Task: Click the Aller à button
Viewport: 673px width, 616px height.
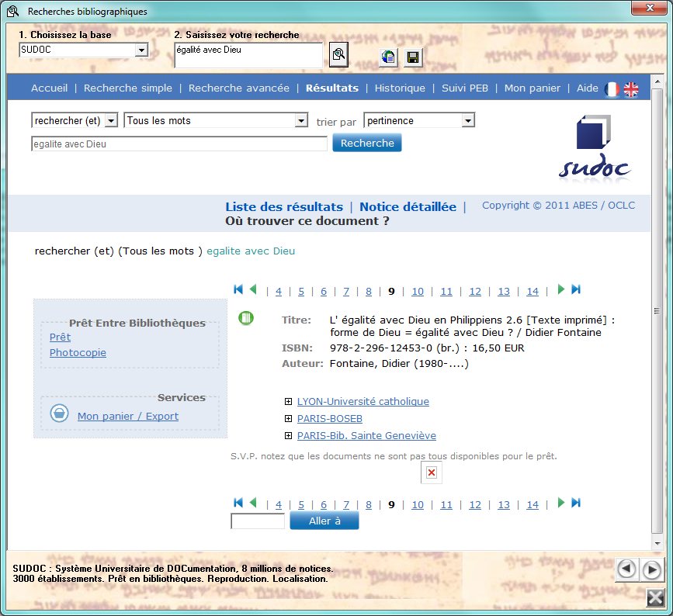Action: coord(324,521)
